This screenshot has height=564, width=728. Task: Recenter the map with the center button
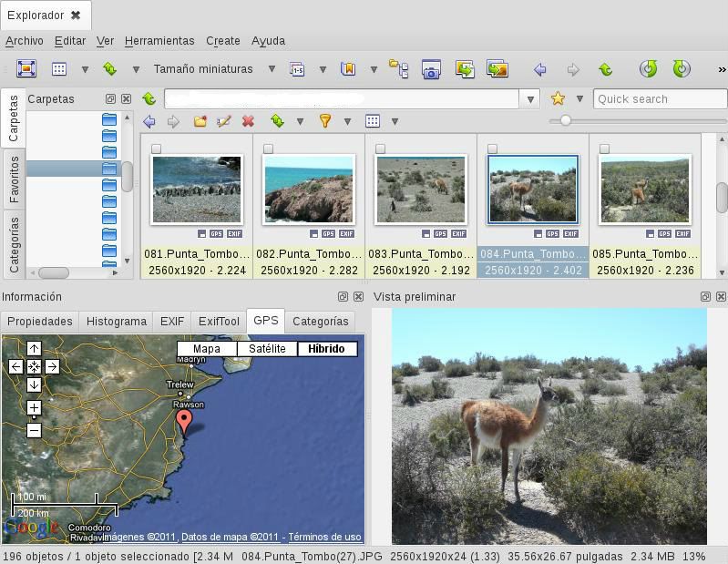[x=34, y=366]
